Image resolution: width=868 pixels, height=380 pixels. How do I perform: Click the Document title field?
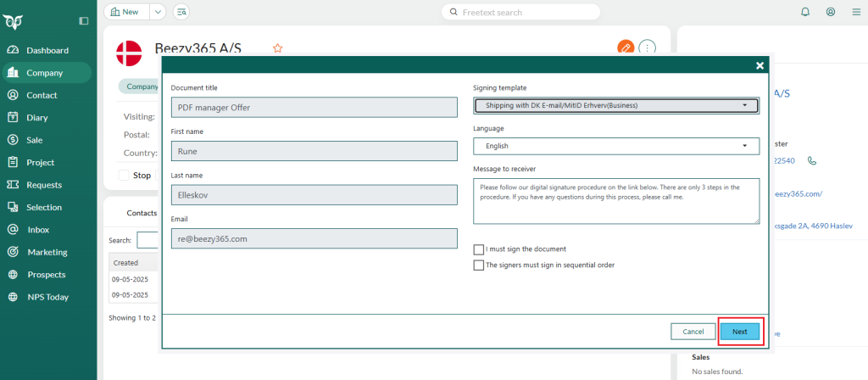coord(314,108)
